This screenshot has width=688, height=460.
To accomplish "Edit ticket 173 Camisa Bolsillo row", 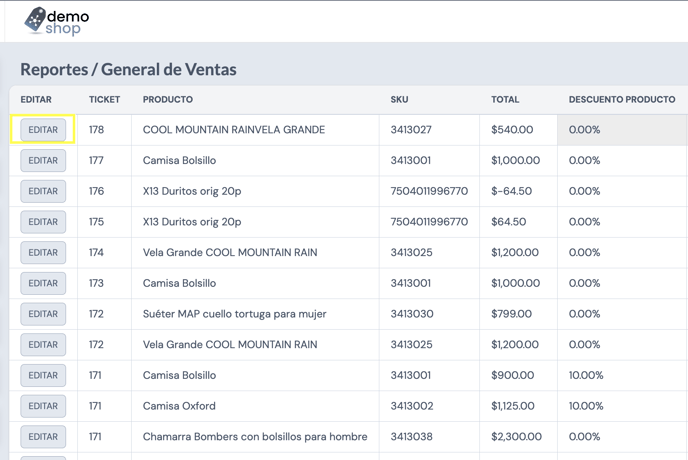I will coord(43,283).
